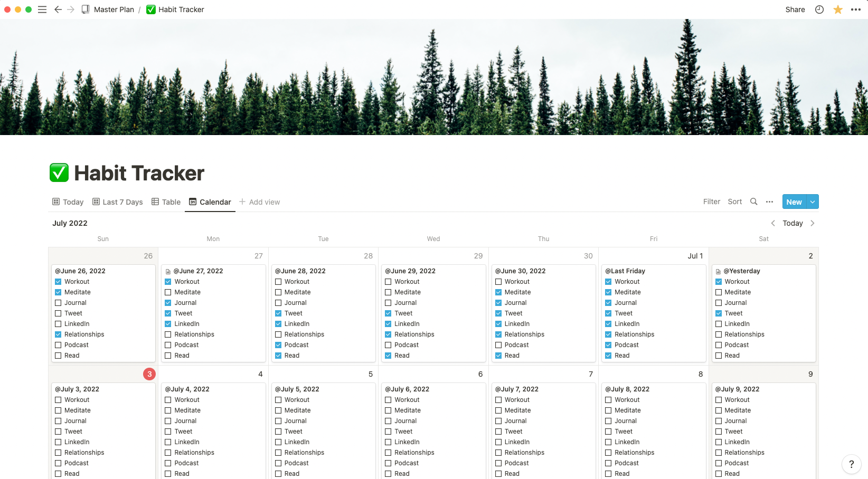Viewport: 868px width, 479px height.
Task: Go forward with the right arrow
Action: [x=71, y=9]
